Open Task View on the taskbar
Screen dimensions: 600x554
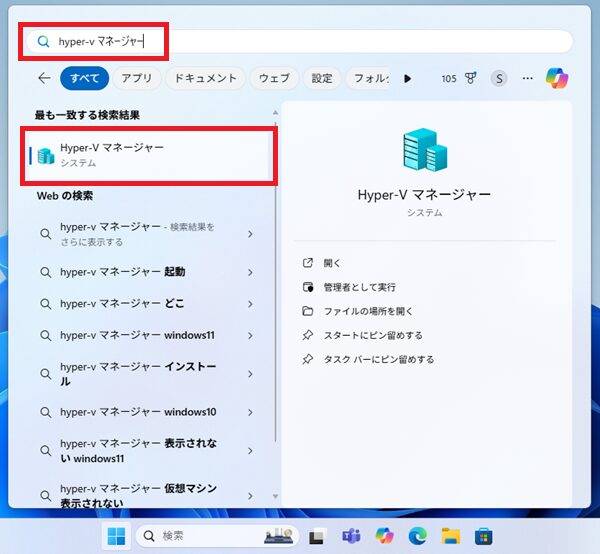tap(318, 536)
